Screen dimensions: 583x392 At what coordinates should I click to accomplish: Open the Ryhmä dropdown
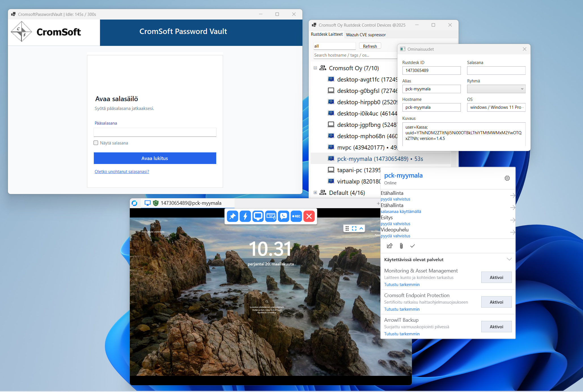click(x=496, y=89)
